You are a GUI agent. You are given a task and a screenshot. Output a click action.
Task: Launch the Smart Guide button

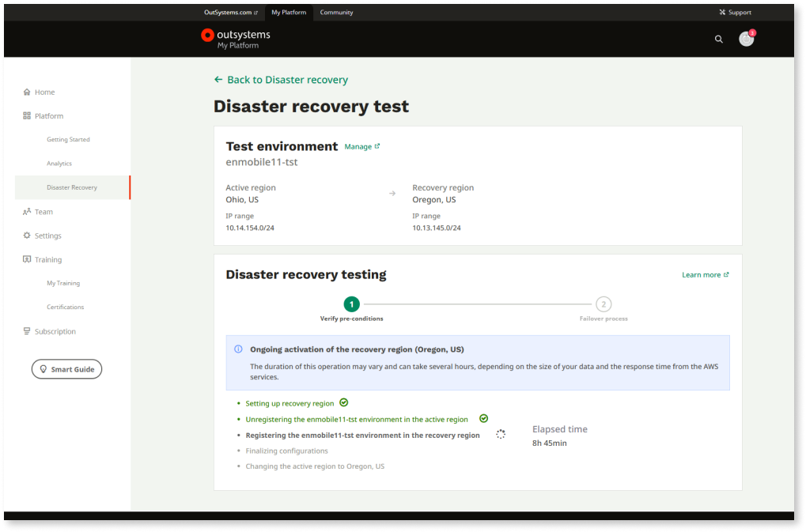66,369
